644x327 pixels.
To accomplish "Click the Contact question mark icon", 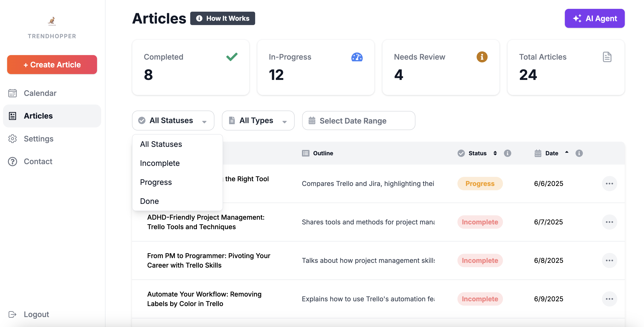I will tap(13, 162).
